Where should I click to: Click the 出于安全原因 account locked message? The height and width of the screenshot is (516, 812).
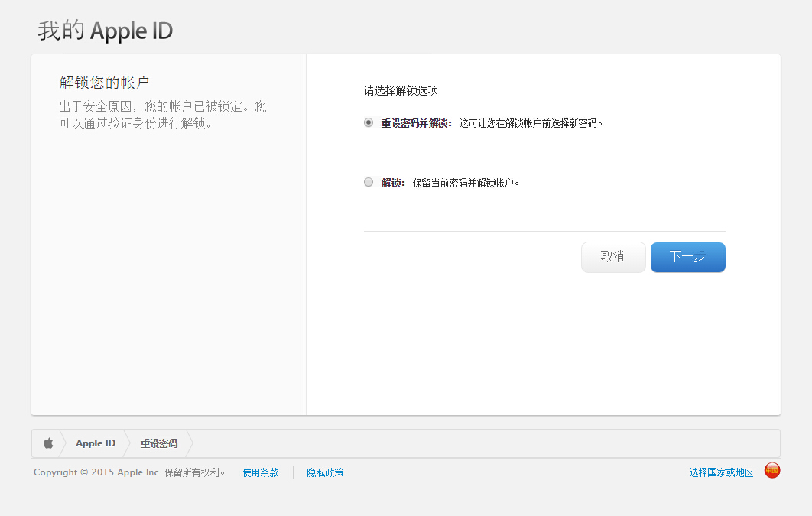pyautogui.click(x=163, y=115)
